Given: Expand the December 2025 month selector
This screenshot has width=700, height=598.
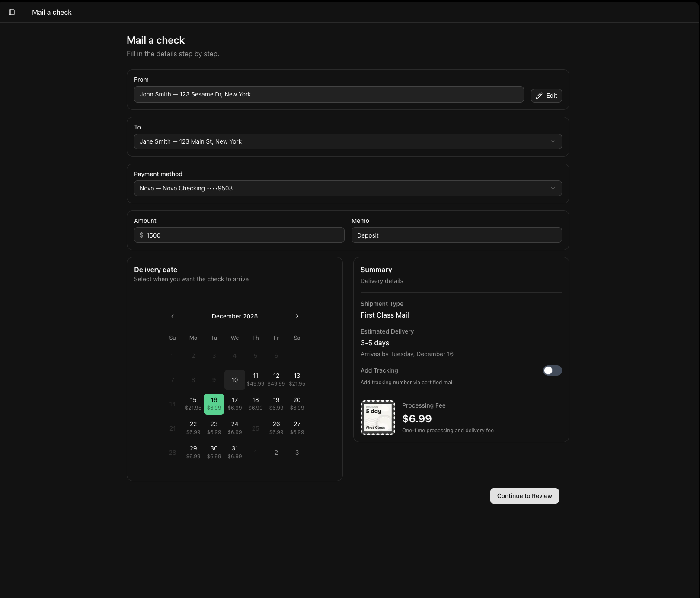Looking at the screenshot, I should point(234,316).
